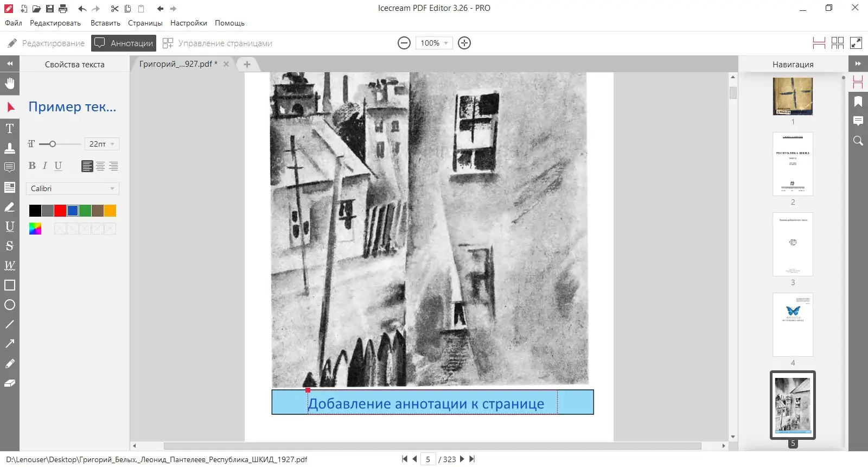Click the font size slider handle
Image resolution: width=868 pixels, height=467 pixels.
(53, 144)
